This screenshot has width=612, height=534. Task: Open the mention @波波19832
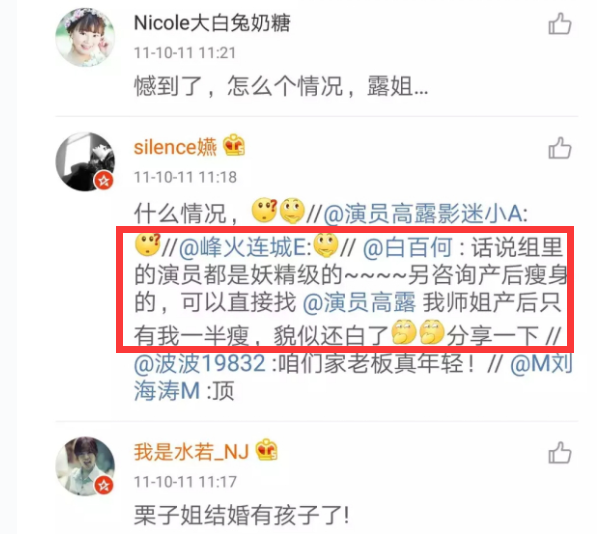(x=200, y=363)
